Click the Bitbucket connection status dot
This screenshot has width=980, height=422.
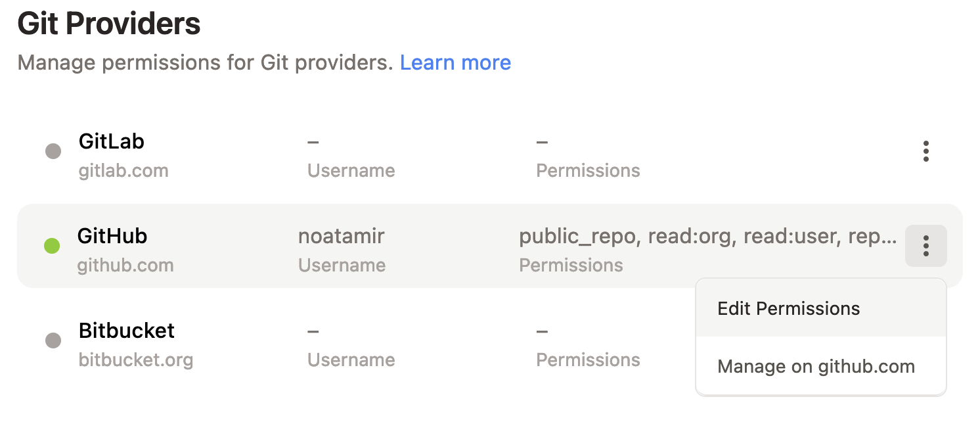point(53,340)
